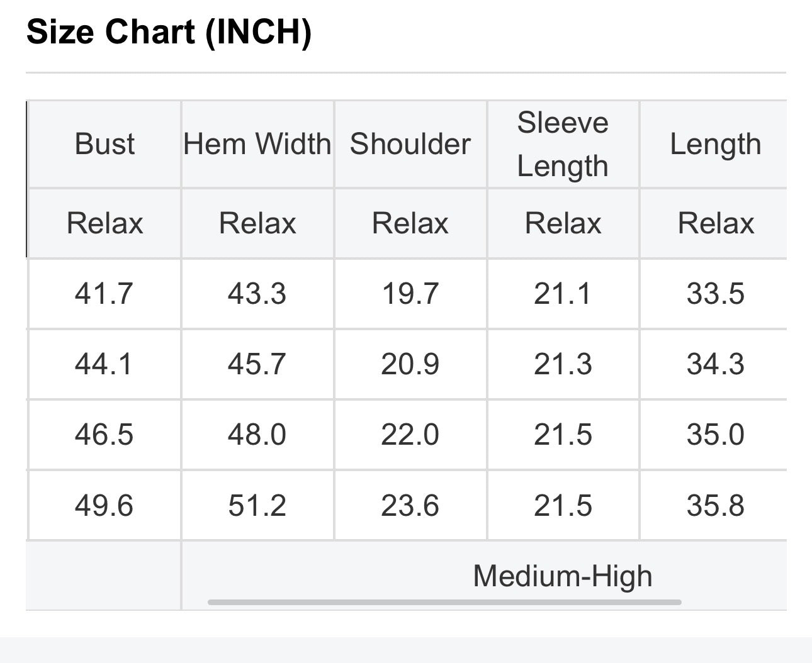Select shoulder value 22.0
The height and width of the screenshot is (663, 812).
click(x=410, y=435)
